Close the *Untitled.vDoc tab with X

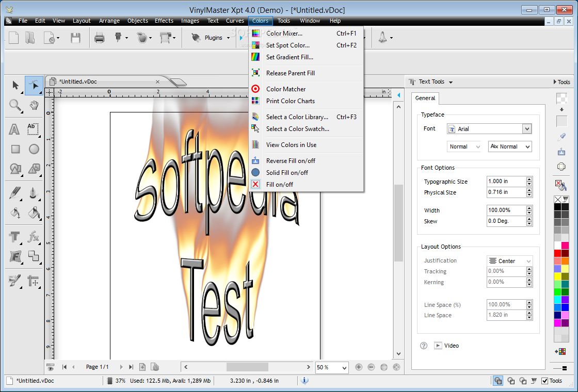tap(158, 82)
